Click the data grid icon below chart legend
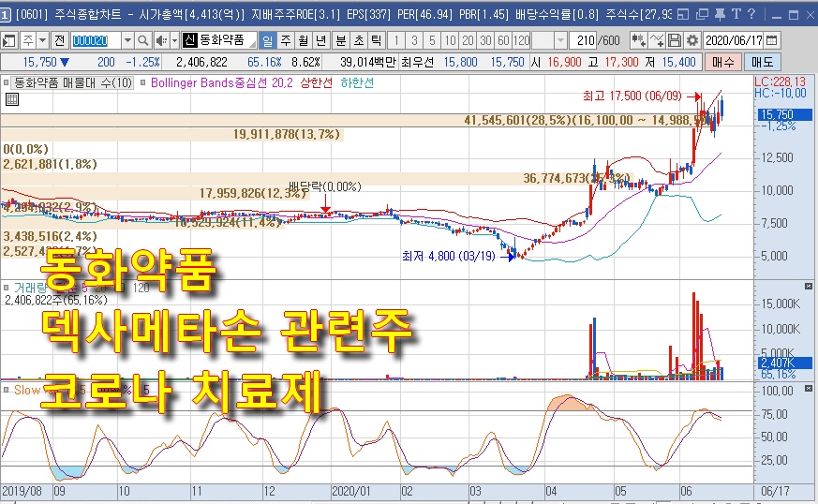This screenshot has width=818, height=504. [12, 99]
